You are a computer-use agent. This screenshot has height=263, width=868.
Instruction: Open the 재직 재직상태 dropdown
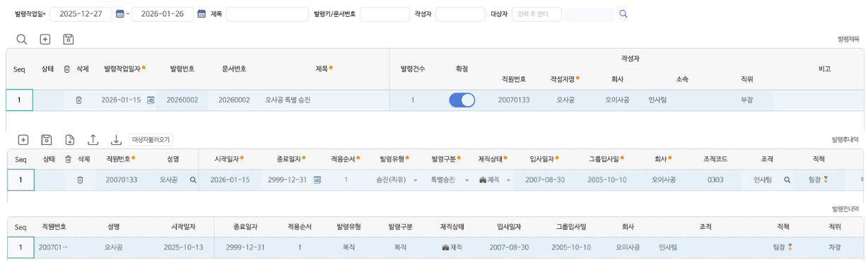click(x=508, y=180)
